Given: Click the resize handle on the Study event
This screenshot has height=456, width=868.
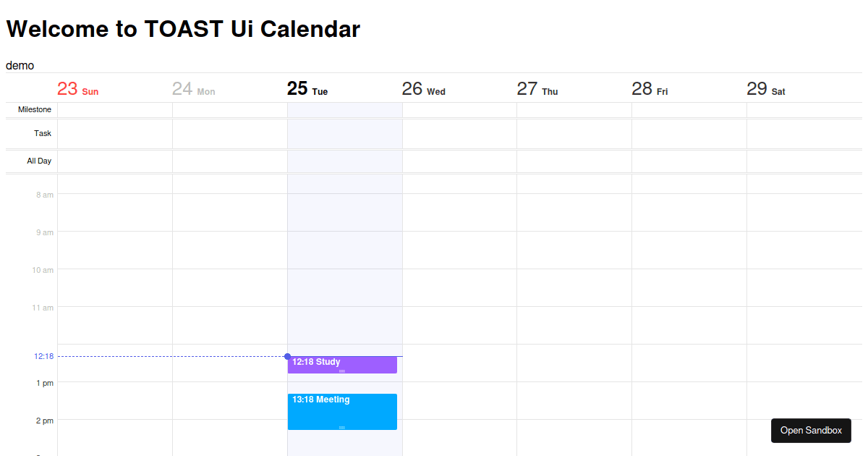Looking at the screenshot, I should click(341, 371).
